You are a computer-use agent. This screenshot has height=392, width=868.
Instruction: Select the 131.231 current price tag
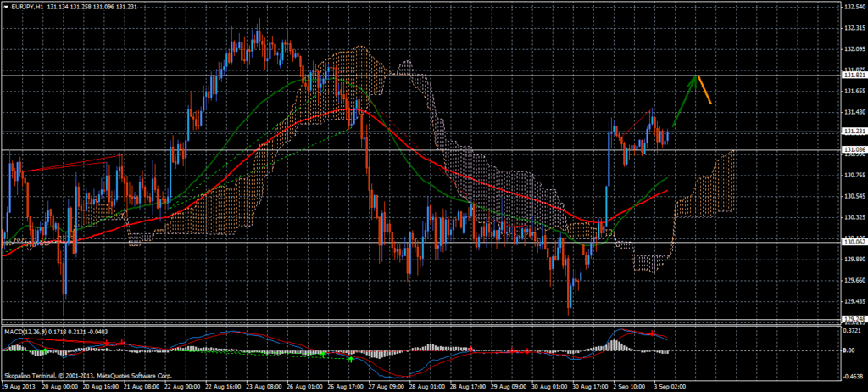853,132
